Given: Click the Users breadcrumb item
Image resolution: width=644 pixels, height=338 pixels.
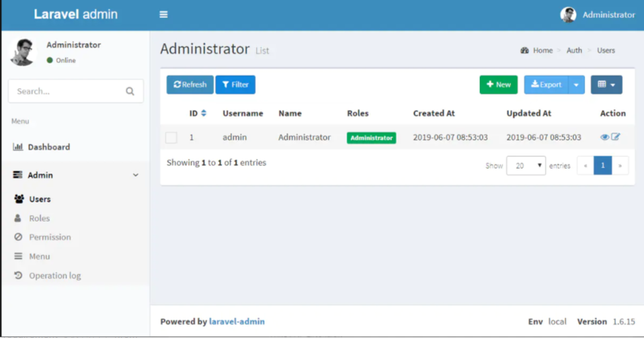Looking at the screenshot, I should click(606, 50).
